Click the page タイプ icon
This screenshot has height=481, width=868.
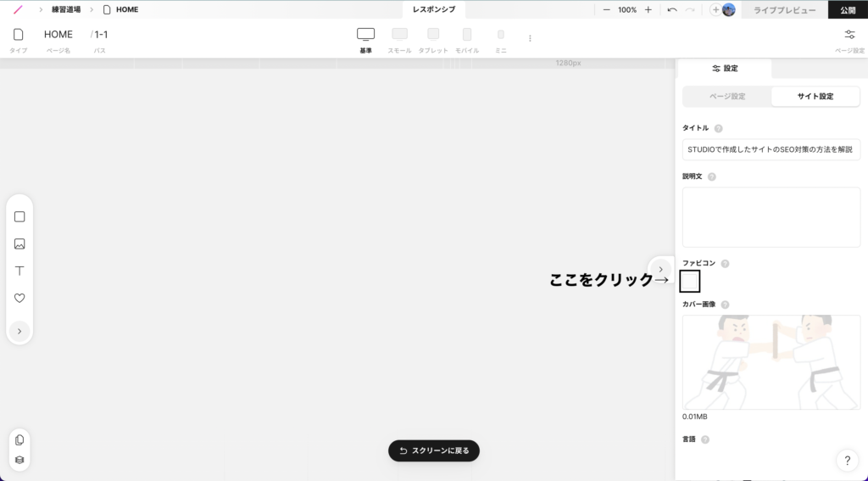click(x=19, y=34)
